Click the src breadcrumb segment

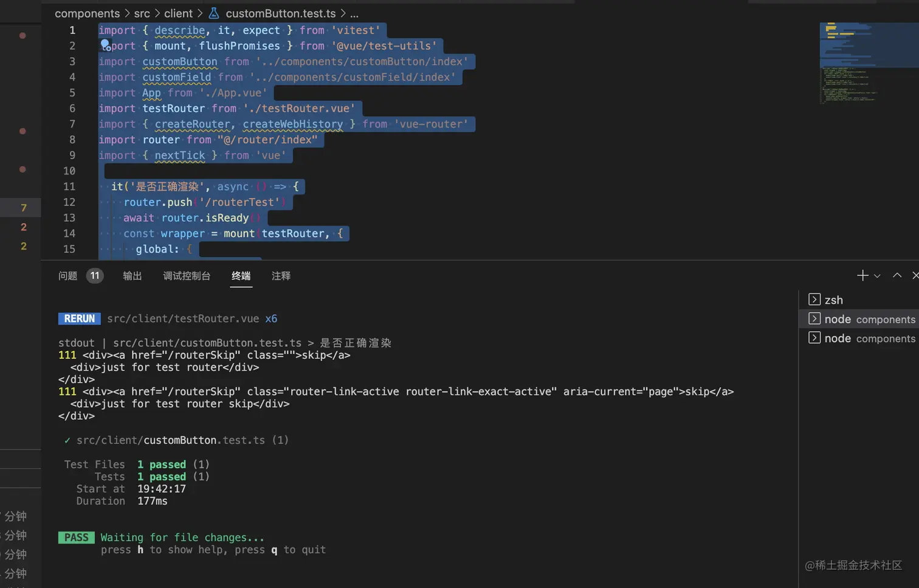click(x=142, y=13)
